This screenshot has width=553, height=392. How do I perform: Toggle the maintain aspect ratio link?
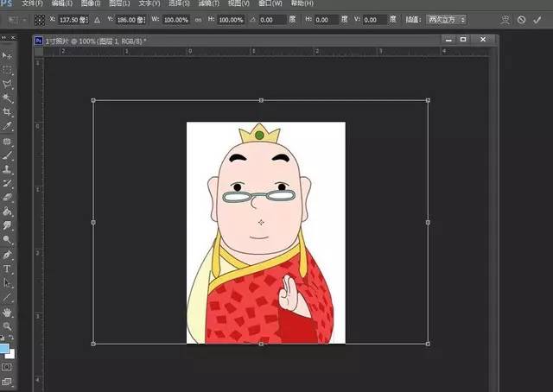coord(198,20)
